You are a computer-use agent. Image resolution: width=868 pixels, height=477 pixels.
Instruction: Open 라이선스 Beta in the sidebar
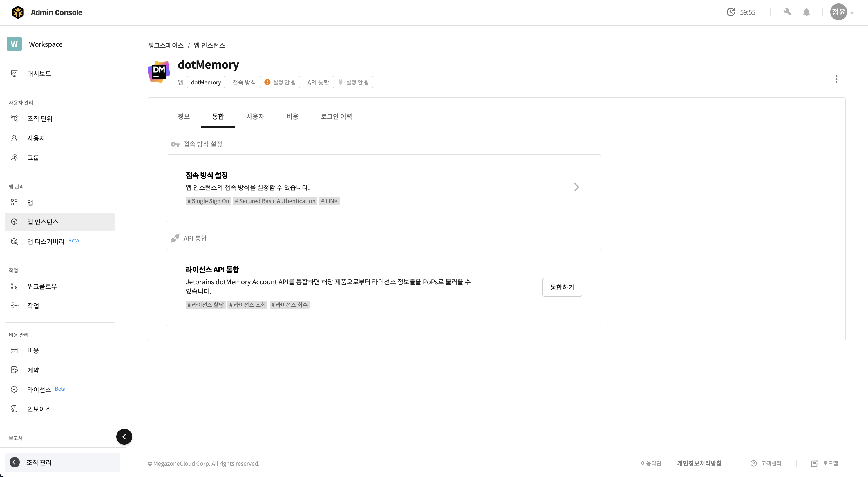tap(60, 389)
